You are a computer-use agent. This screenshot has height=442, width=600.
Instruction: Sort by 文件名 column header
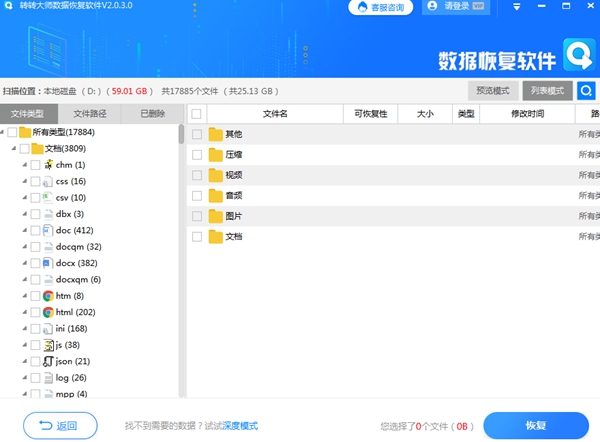[275, 114]
